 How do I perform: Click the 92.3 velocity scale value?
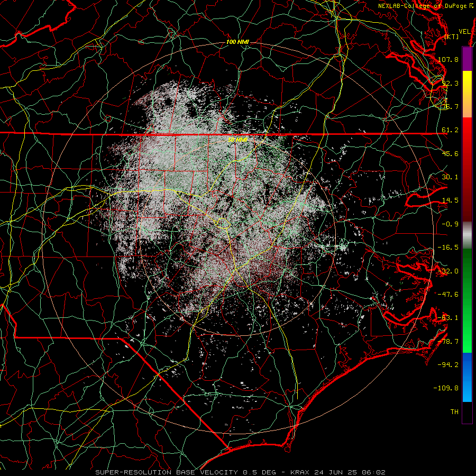point(450,83)
